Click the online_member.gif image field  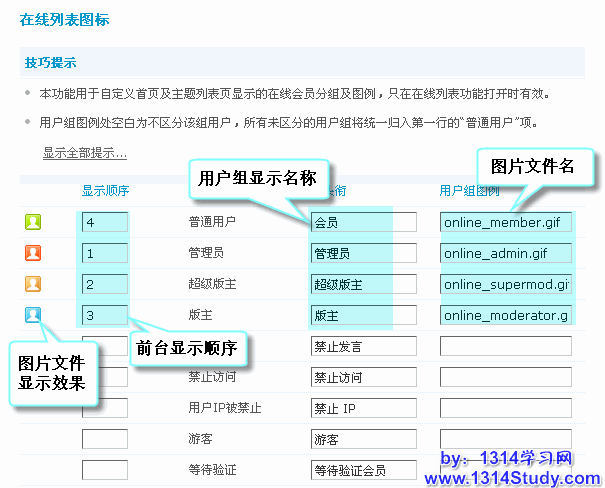[505, 222]
